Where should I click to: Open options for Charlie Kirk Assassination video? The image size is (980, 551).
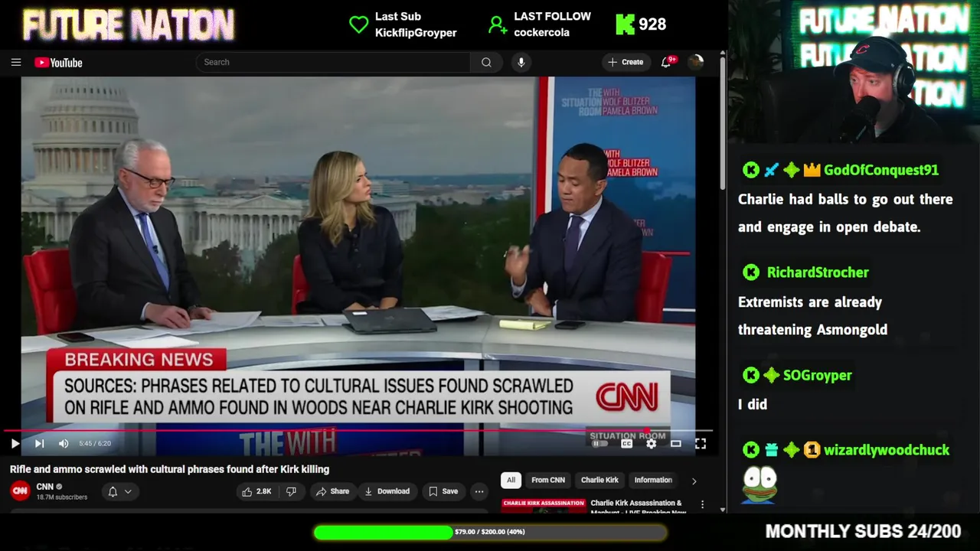coord(702,505)
